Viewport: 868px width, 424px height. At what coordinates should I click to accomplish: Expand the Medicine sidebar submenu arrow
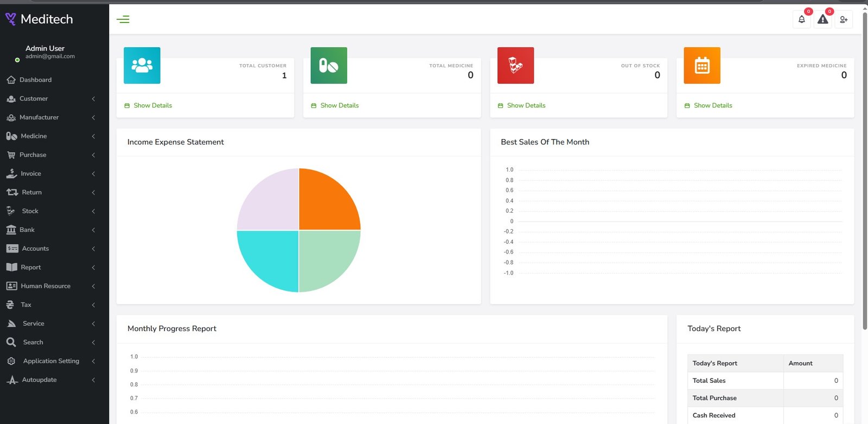[x=93, y=136]
